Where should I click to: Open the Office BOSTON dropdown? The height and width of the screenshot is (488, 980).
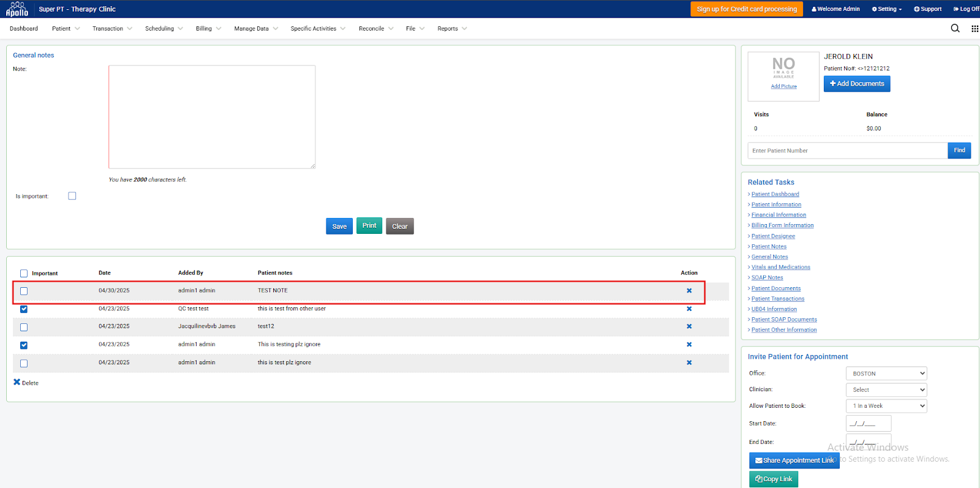tap(886, 374)
